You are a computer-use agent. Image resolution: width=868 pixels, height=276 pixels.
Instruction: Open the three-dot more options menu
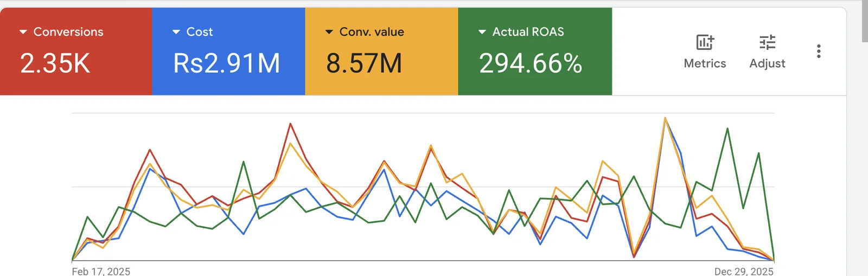tap(819, 51)
